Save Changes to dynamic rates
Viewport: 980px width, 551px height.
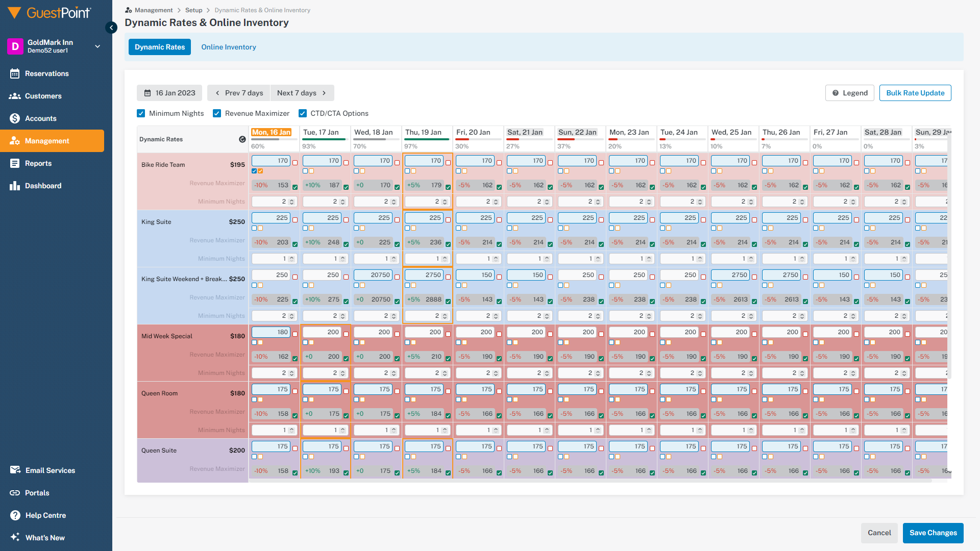[933, 533]
